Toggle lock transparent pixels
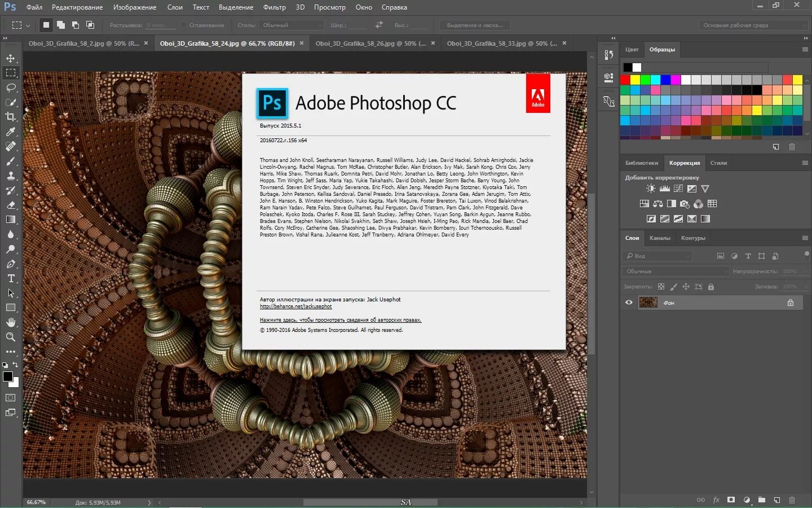The image size is (812, 508). pos(661,287)
